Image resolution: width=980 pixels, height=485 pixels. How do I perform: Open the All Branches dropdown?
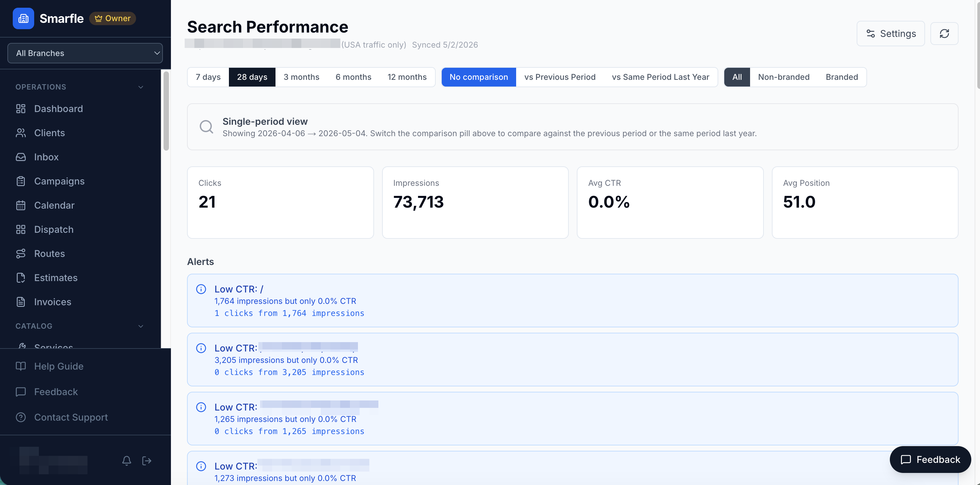click(85, 53)
